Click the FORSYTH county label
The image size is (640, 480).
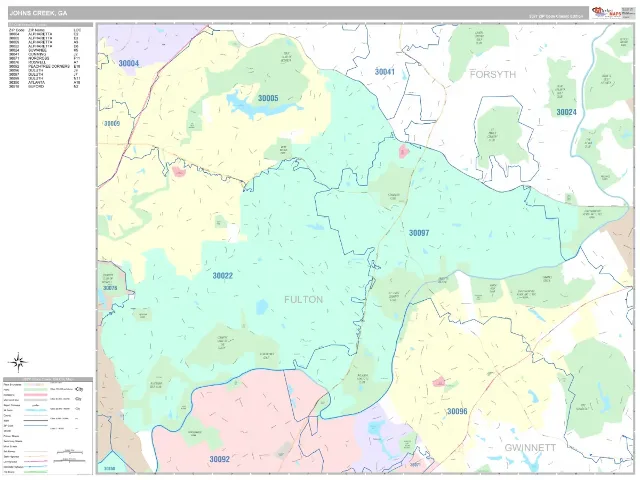tap(493, 74)
